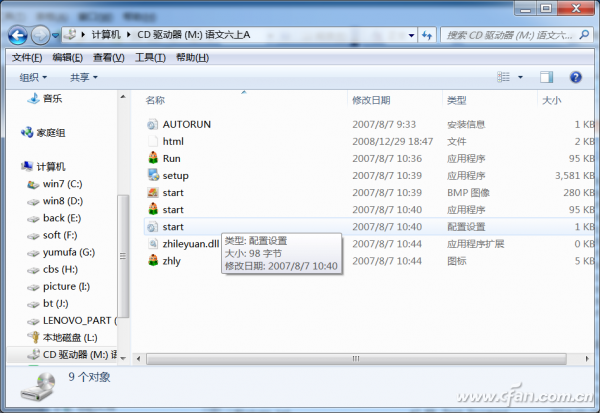Select the html file icon
This screenshot has height=413, width=600.
[153, 141]
